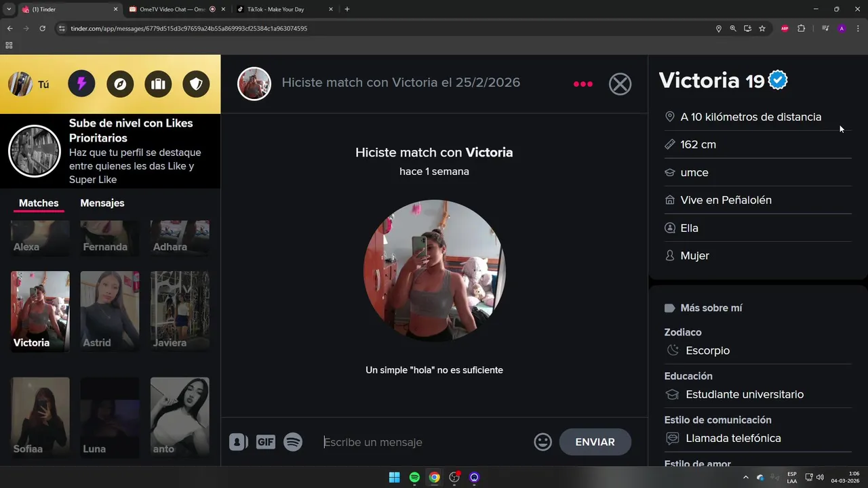The image size is (868, 488).
Task: Open the ABP adblock extension icon
Action: (785, 28)
